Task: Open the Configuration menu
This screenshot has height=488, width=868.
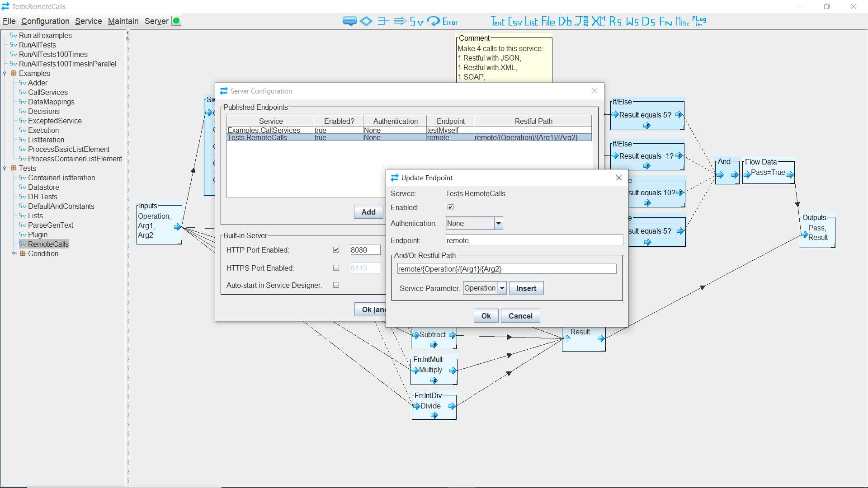Action: tap(45, 21)
